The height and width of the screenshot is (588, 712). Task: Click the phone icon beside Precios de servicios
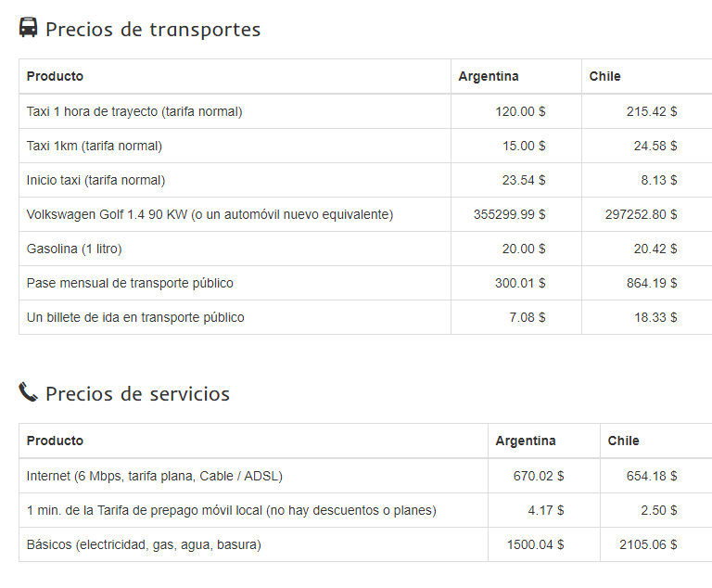click(29, 392)
